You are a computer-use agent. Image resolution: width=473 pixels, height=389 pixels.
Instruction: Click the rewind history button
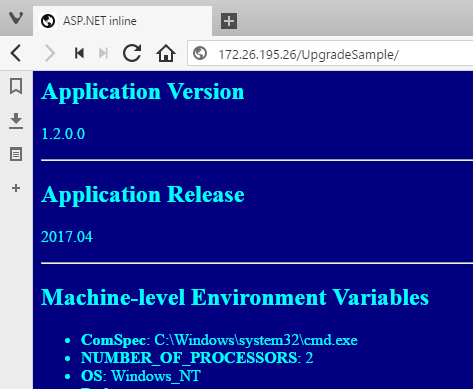(x=79, y=53)
